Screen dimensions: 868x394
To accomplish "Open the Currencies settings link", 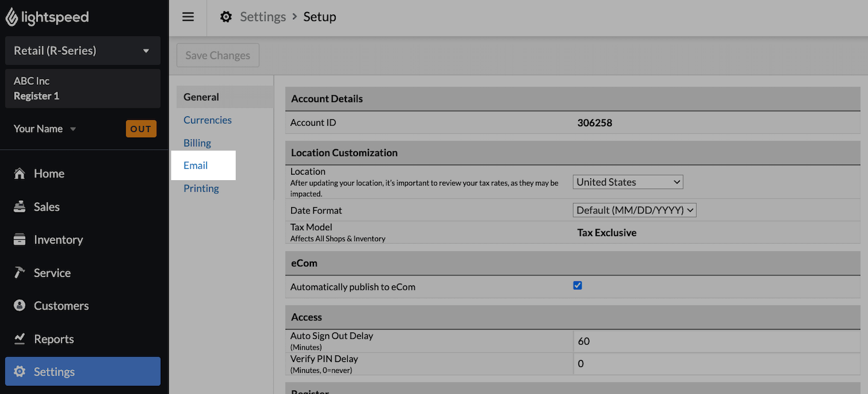I will 207,120.
